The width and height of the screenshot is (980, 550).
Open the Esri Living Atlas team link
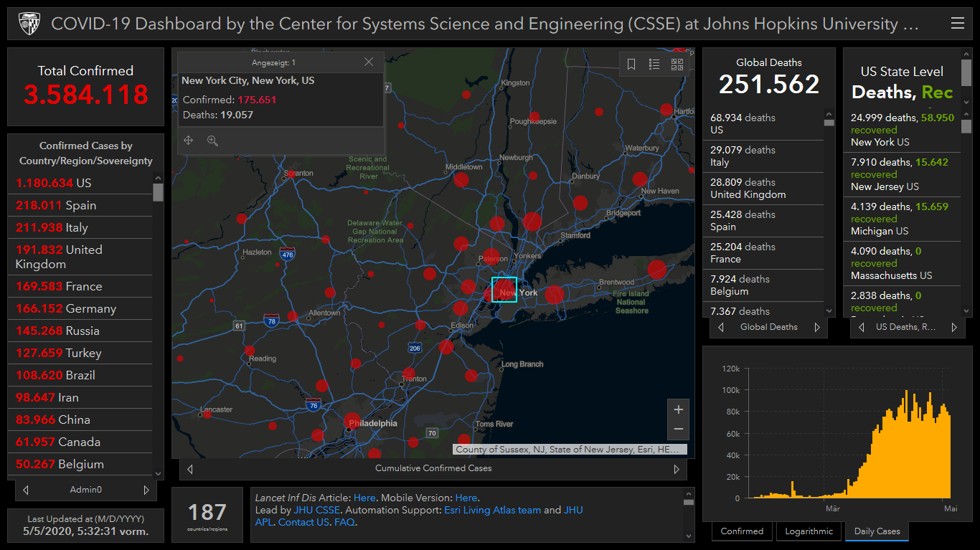492,510
